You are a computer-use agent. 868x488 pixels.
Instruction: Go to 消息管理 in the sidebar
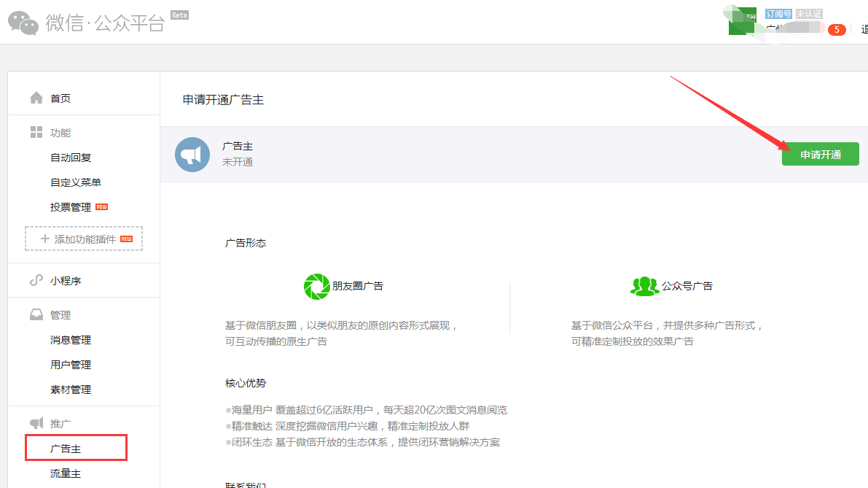[x=71, y=340]
